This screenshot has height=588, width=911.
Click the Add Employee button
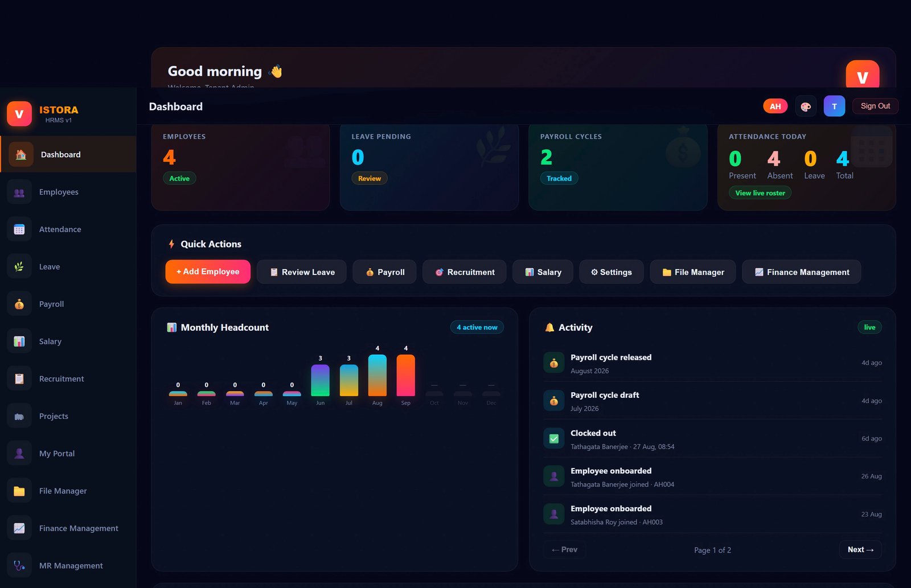pyautogui.click(x=208, y=272)
